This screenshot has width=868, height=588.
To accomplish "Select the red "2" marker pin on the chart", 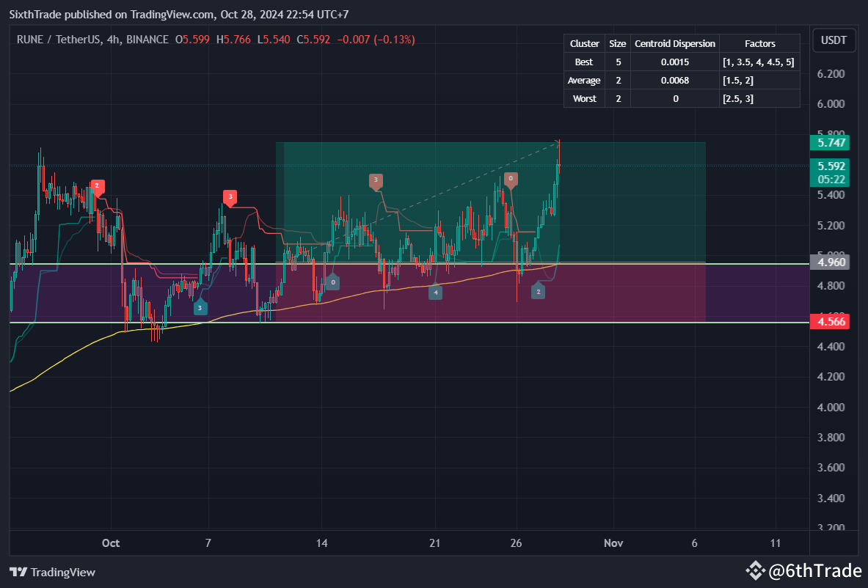I will coord(95,187).
